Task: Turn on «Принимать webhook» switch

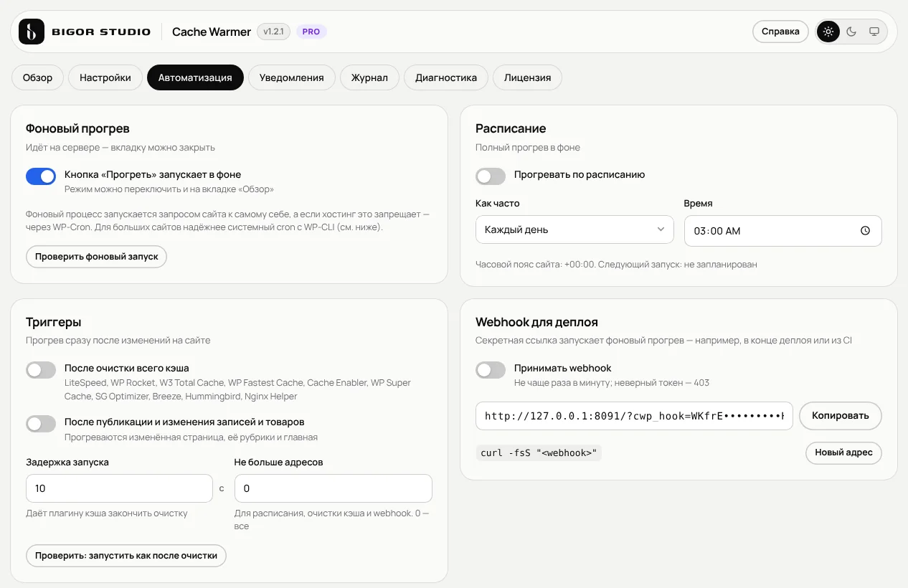Action: (x=491, y=370)
